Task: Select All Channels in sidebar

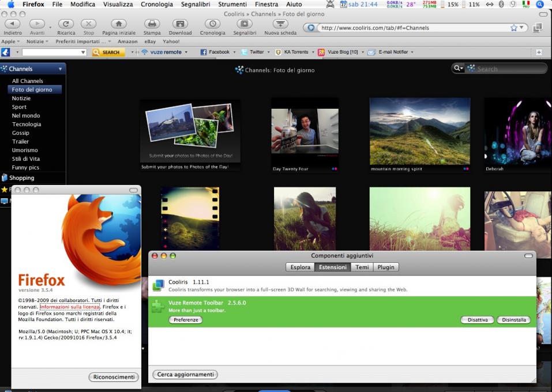Action: [28, 81]
